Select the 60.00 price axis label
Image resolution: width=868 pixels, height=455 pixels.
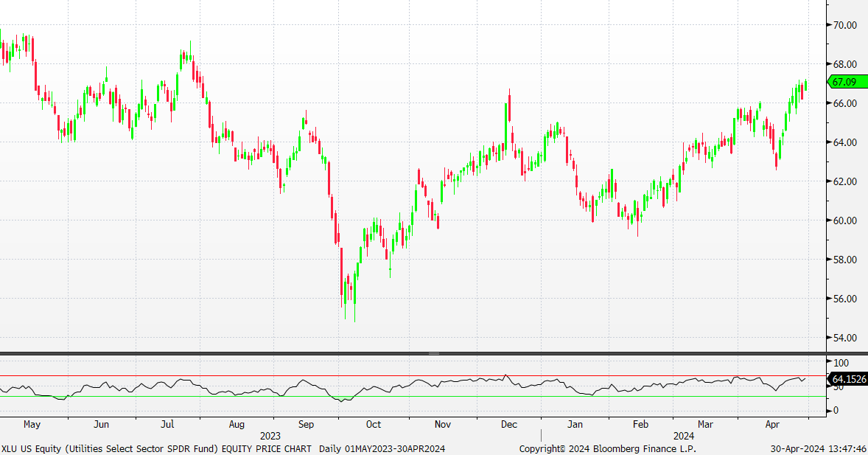point(844,220)
